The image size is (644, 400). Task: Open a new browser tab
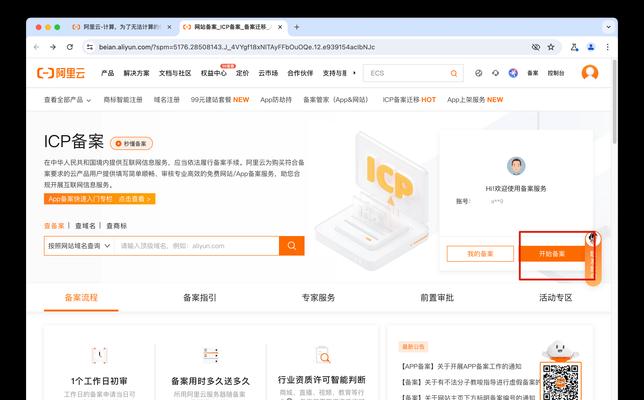[x=297, y=27]
